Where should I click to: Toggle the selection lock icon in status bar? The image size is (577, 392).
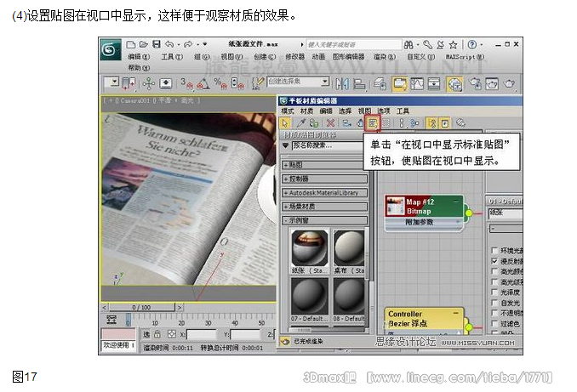155,334
